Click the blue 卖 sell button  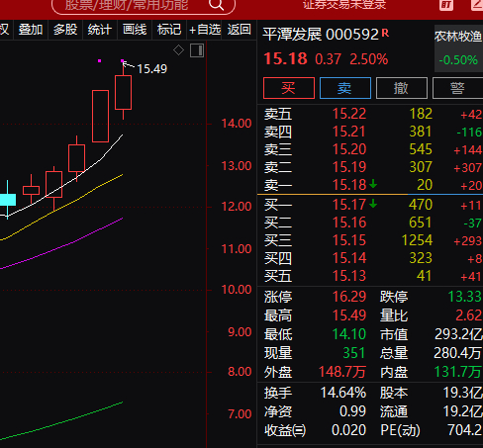coord(345,88)
